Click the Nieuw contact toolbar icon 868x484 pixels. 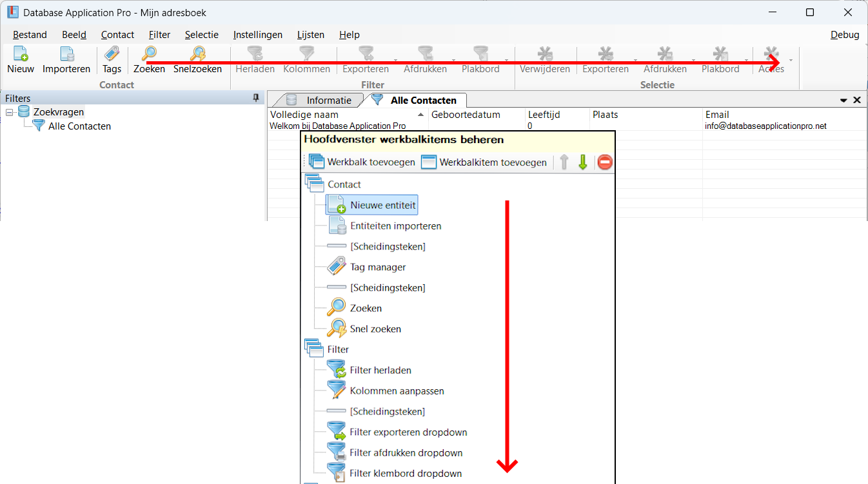tap(21, 55)
